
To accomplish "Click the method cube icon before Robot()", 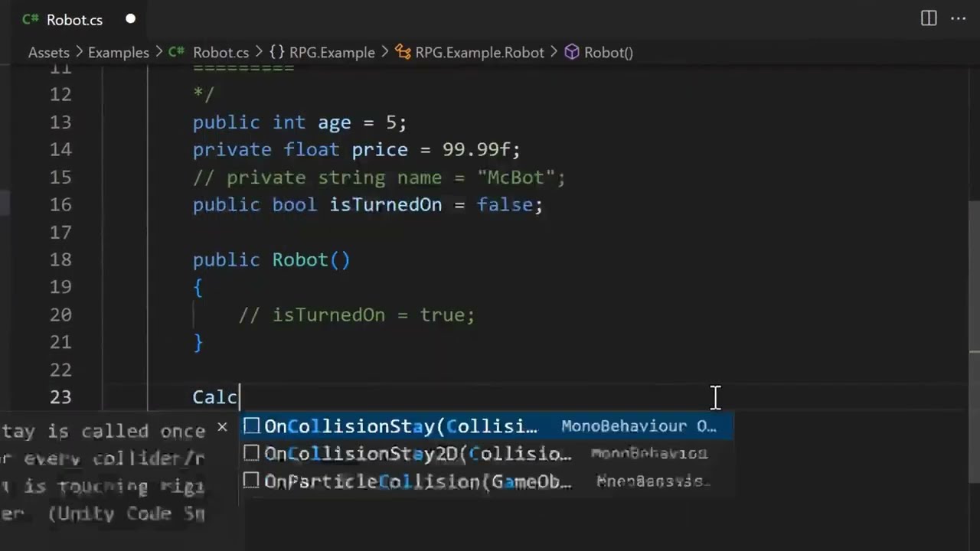I will pos(572,53).
